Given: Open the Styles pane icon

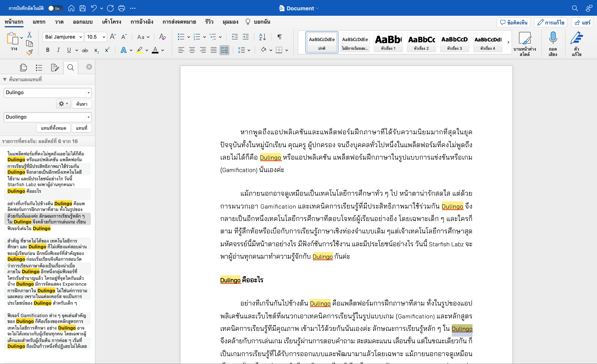Looking at the screenshot, I should click(525, 44).
